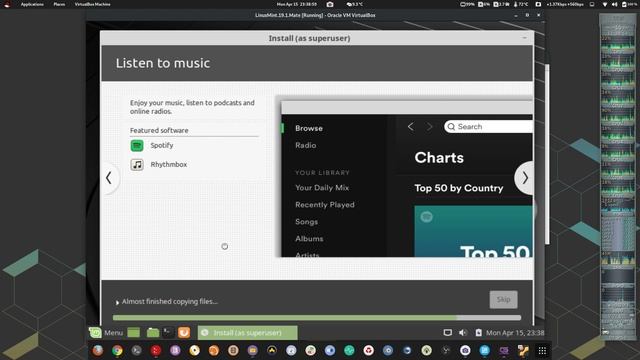Open the host Applications menu
The width and height of the screenshot is (640, 360).
tap(32, 4)
